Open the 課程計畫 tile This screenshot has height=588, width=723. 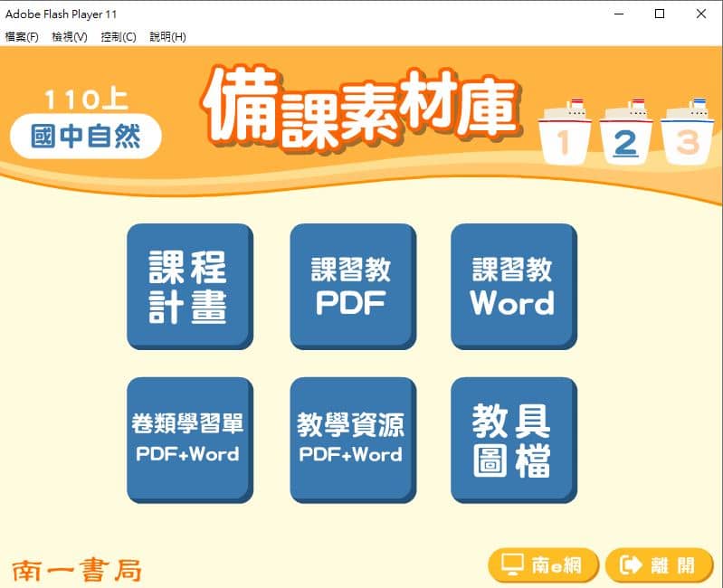coord(190,287)
